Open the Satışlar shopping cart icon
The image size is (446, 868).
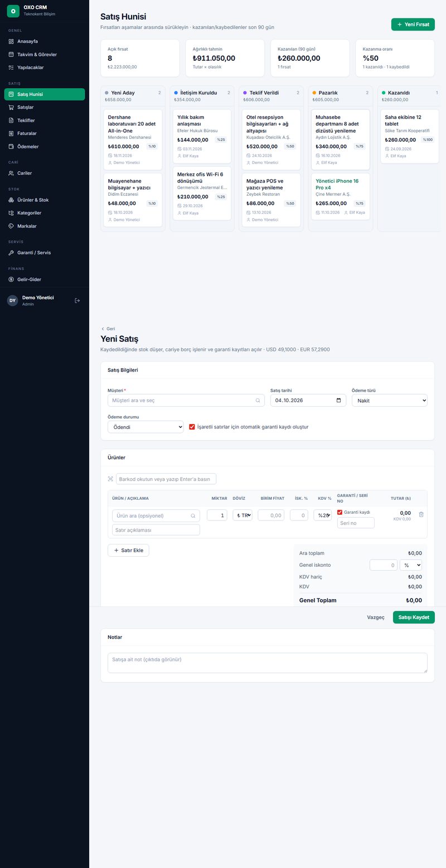pos(11,107)
